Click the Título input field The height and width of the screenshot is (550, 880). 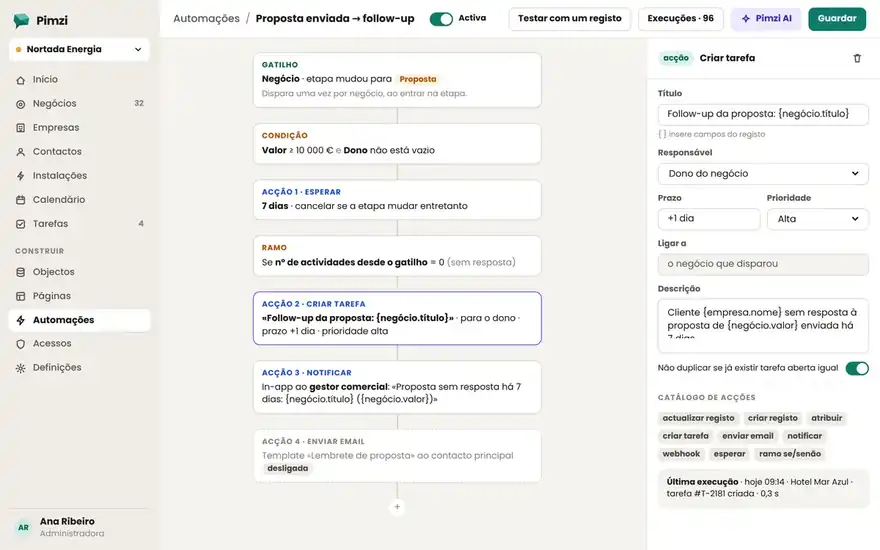tap(763, 114)
